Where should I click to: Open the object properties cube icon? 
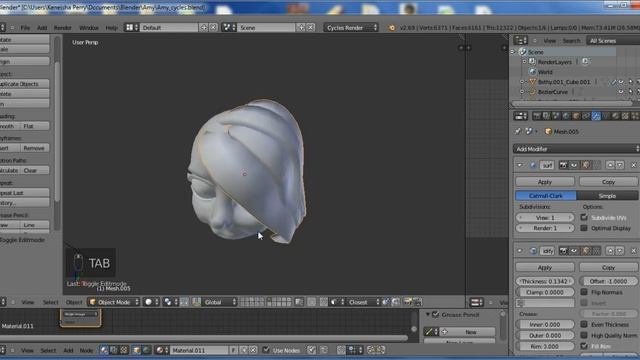point(576,116)
